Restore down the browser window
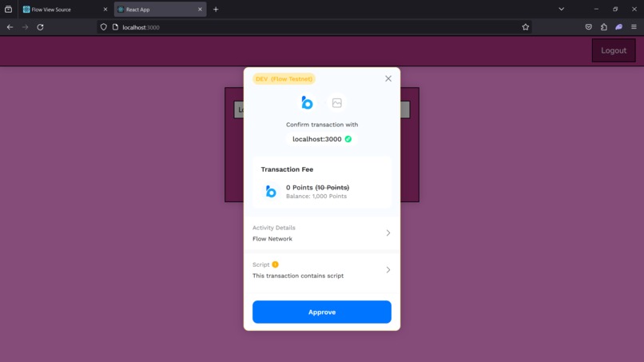Viewport: 644px width, 362px height. 615,9
